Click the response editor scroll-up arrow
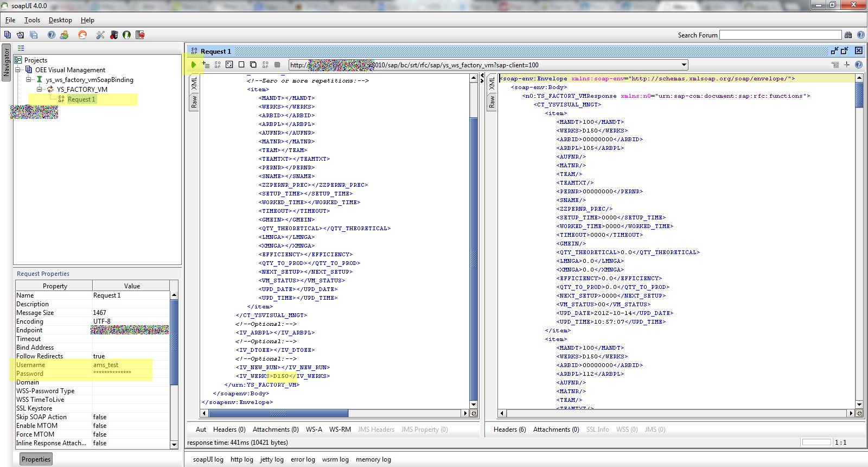The height and width of the screenshot is (467, 868). (859, 78)
